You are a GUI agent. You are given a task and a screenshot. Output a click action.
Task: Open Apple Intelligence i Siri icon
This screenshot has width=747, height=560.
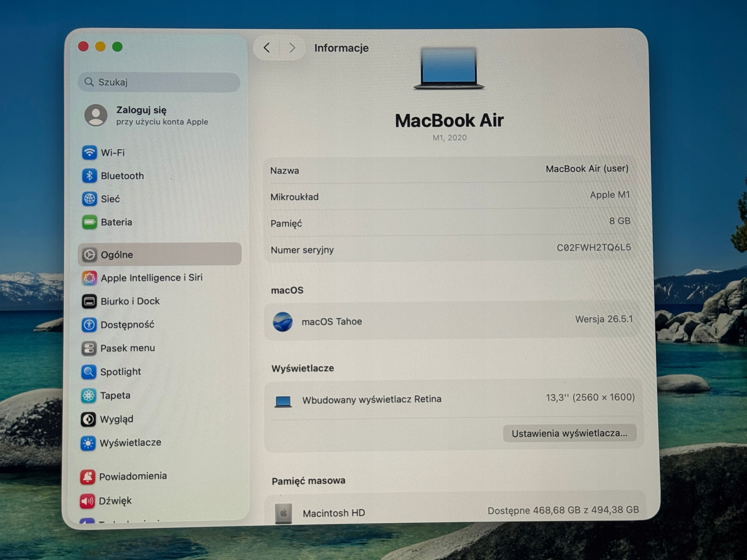[90, 278]
